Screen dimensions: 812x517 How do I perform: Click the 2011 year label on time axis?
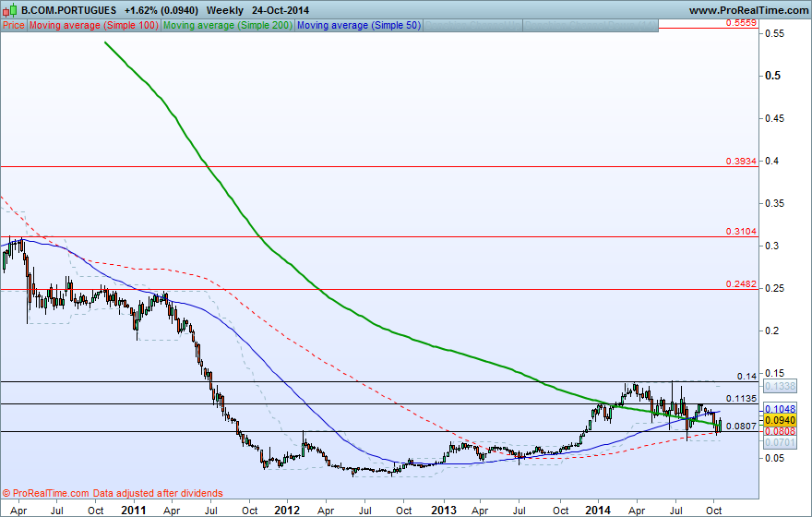(x=134, y=511)
